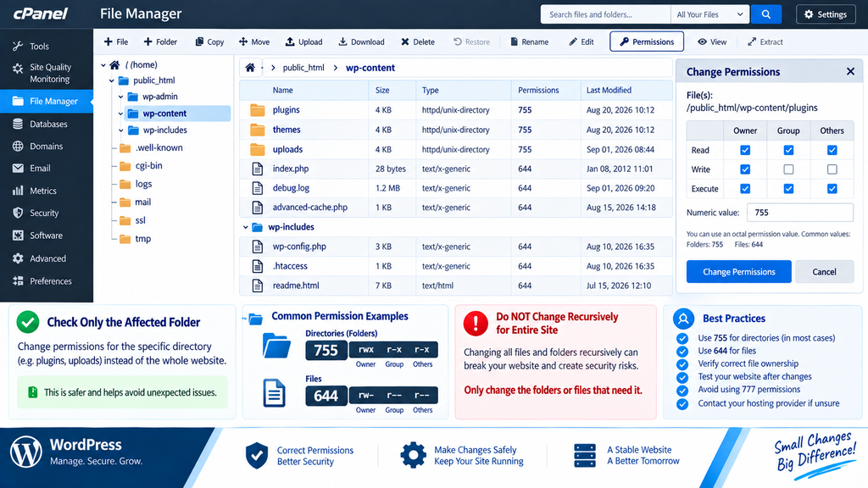
Task: Click the Download toolbar icon
Action: (361, 42)
